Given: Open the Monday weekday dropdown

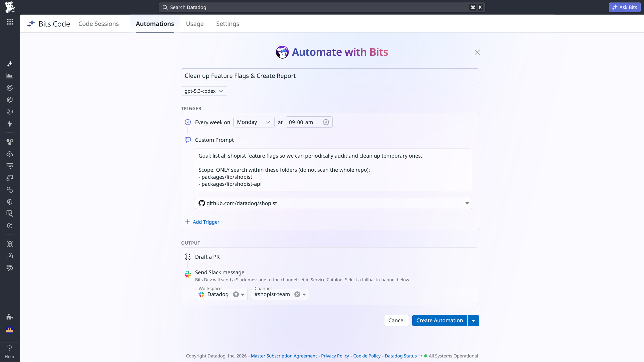Looking at the screenshot, I should [x=254, y=122].
